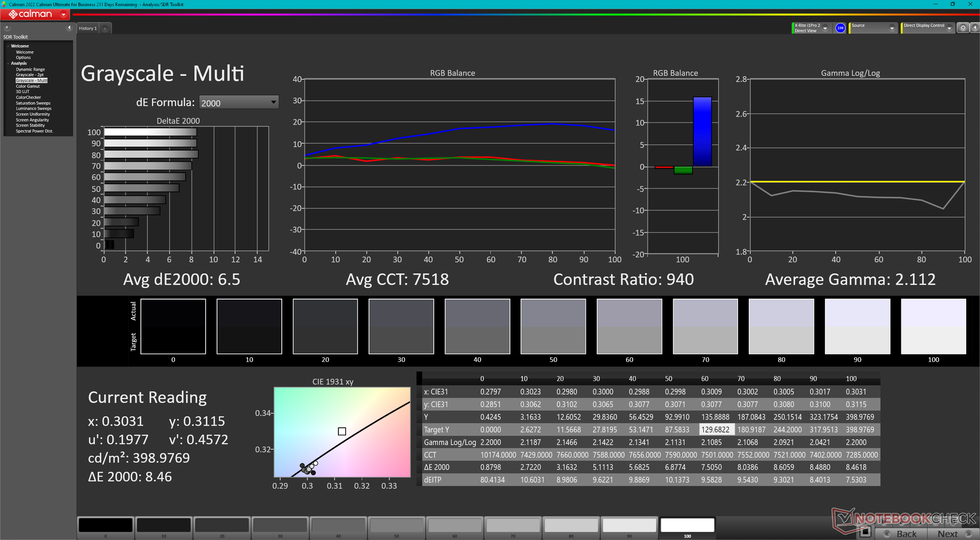Collapse the Analysis tree section
The height and width of the screenshot is (540, 980).
click(x=8, y=63)
